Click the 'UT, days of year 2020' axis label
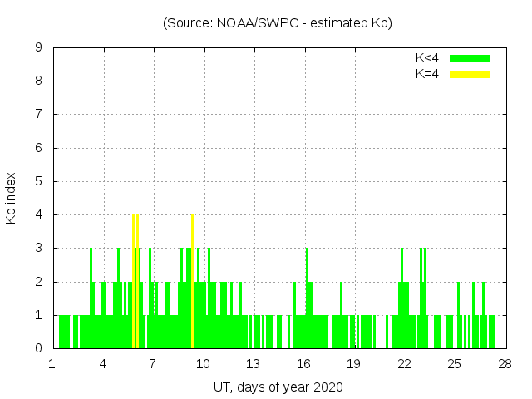This screenshot has width=532, height=399. (x=278, y=387)
